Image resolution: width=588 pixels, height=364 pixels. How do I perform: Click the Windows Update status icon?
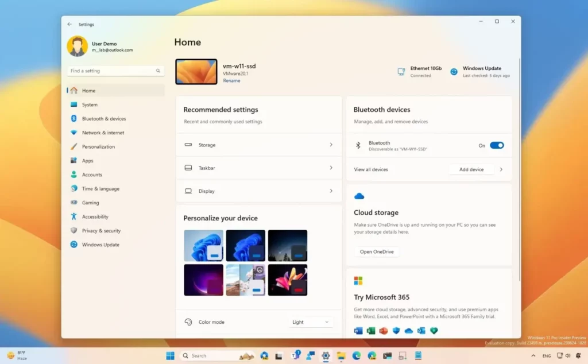[453, 71]
